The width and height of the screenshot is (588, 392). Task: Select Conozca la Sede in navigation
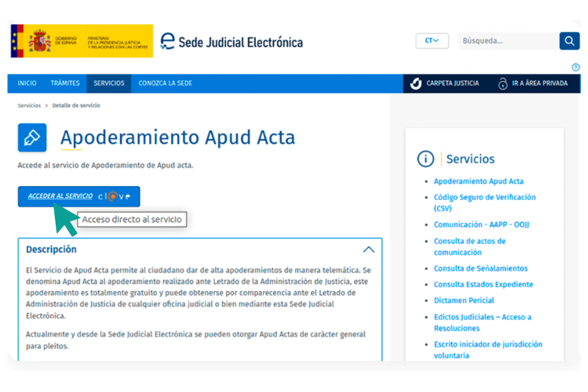click(x=165, y=84)
